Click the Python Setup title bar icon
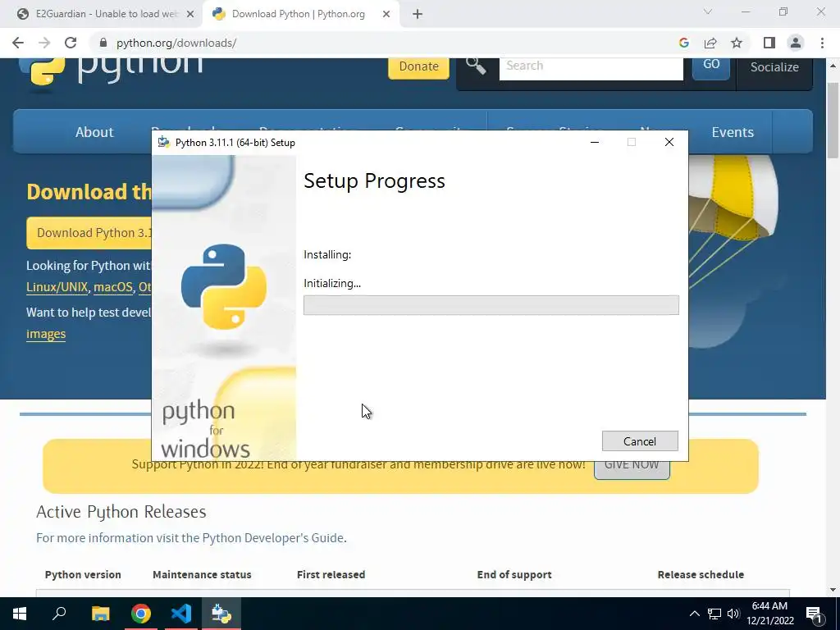The image size is (840, 630). click(164, 142)
